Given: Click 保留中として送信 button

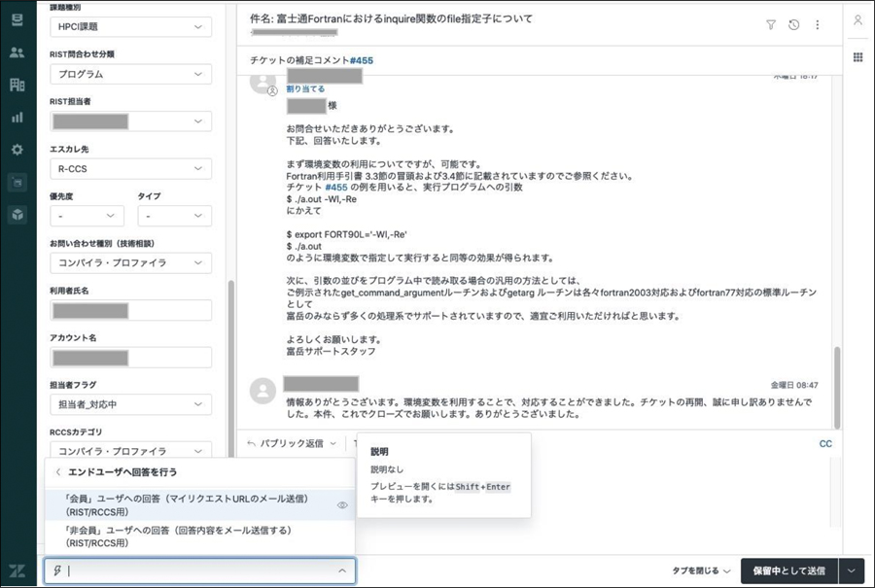Looking at the screenshot, I should click(x=789, y=571).
